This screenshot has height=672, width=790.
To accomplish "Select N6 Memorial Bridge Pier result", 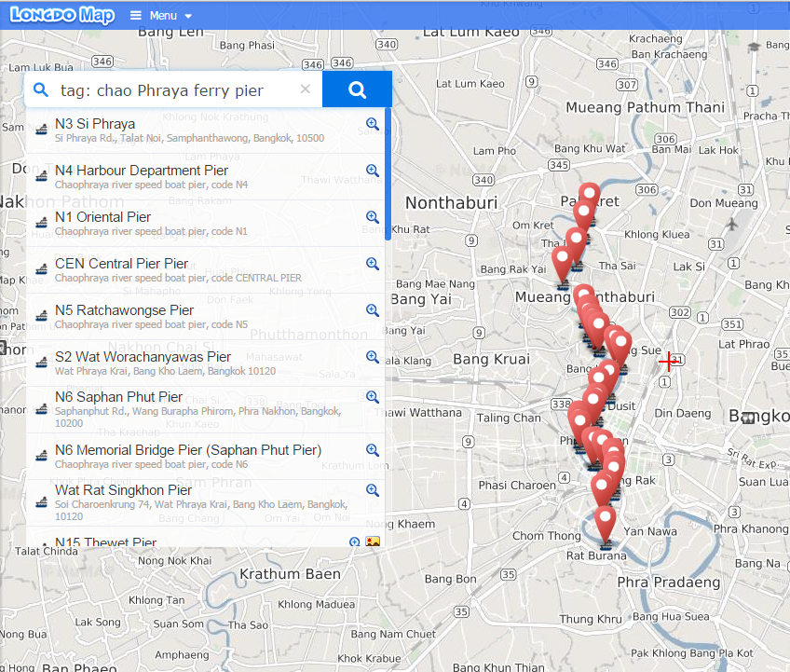I will [x=206, y=457].
